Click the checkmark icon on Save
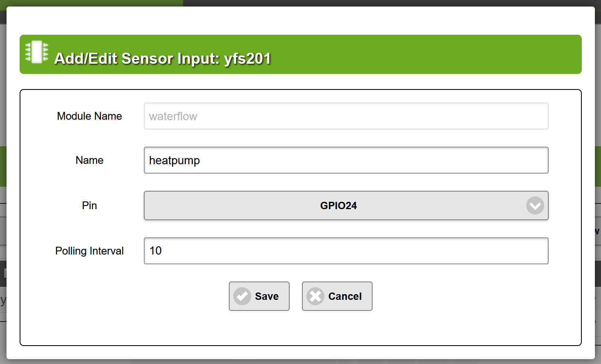Viewport: 601px width, 364px height. (x=242, y=296)
